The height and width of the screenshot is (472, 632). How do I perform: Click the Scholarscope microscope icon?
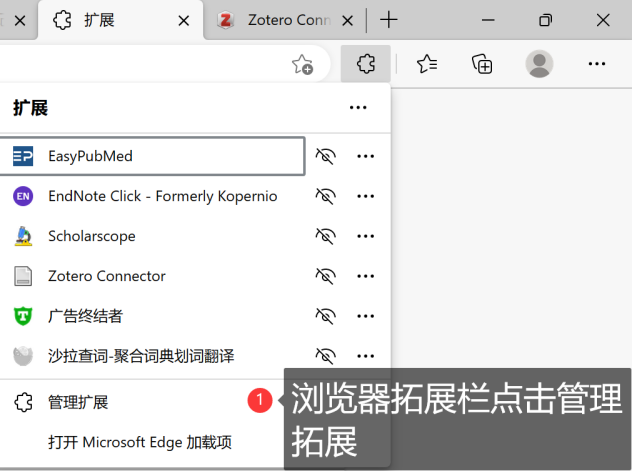23,236
